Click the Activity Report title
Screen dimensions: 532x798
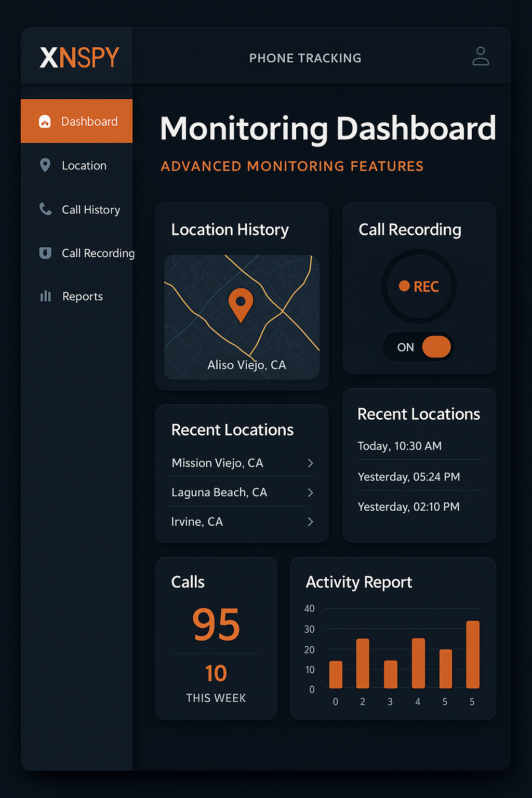pos(359,582)
